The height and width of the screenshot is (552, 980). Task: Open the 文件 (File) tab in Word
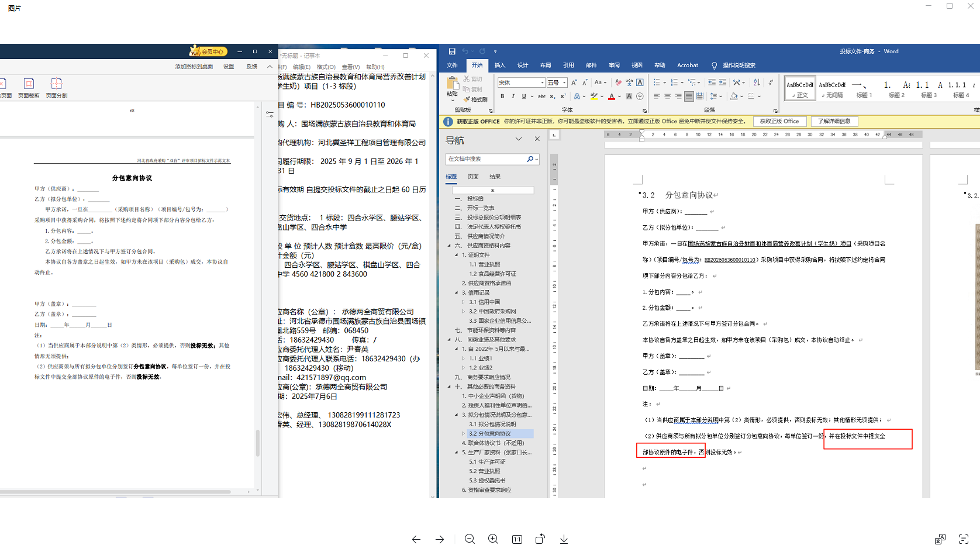[452, 65]
